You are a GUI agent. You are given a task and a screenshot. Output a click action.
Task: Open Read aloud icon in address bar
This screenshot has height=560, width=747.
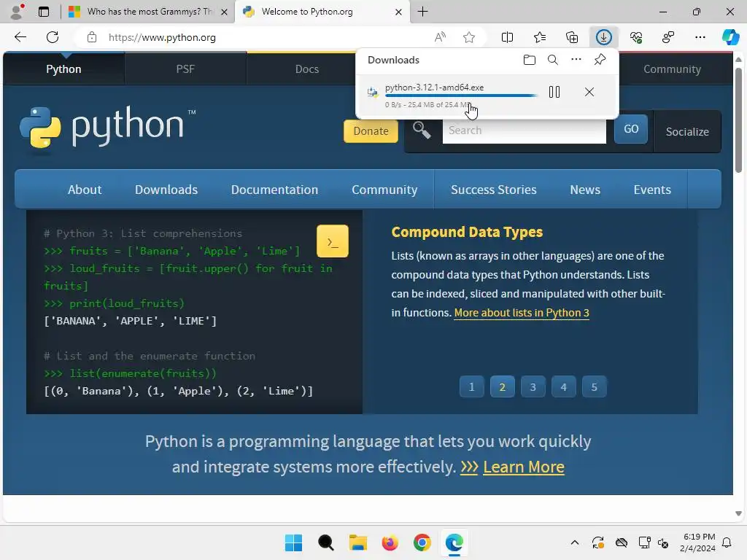440,37
